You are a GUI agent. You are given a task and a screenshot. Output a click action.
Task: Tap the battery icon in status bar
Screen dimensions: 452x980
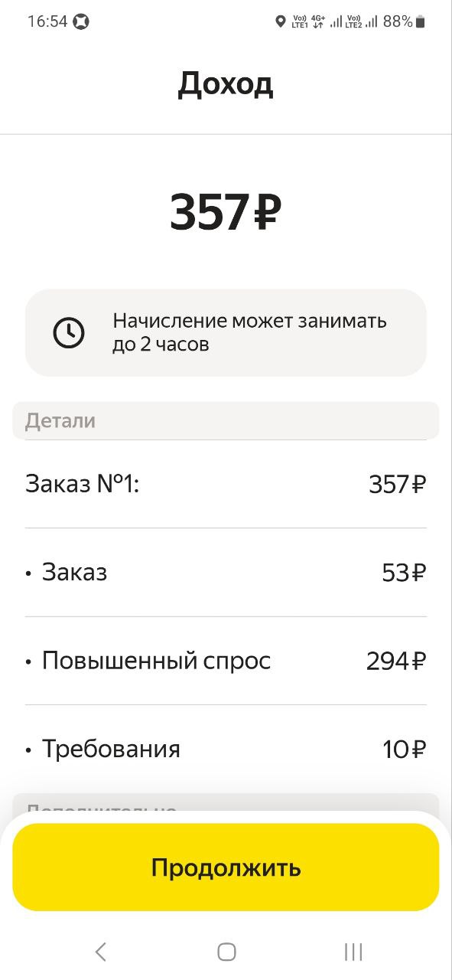click(x=420, y=21)
